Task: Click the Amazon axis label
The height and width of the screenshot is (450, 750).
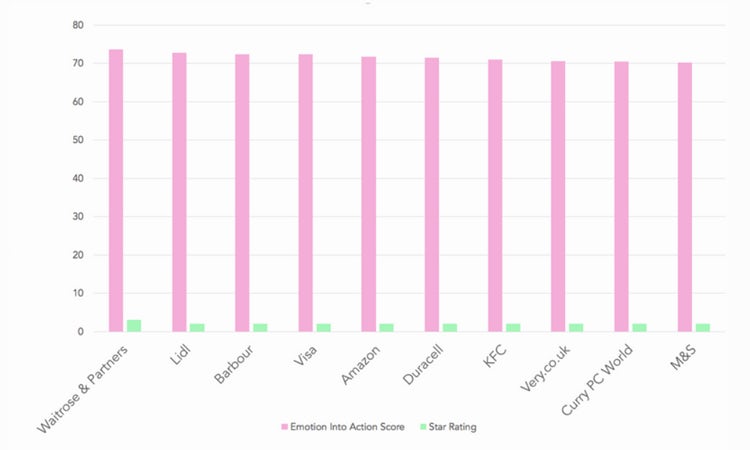Action: [361, 364]
